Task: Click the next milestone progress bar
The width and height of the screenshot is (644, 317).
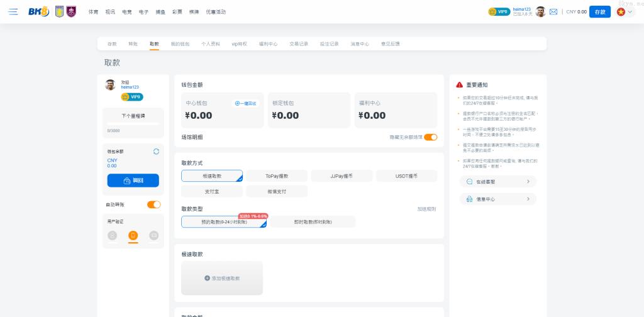Action: tap(133, 124)
